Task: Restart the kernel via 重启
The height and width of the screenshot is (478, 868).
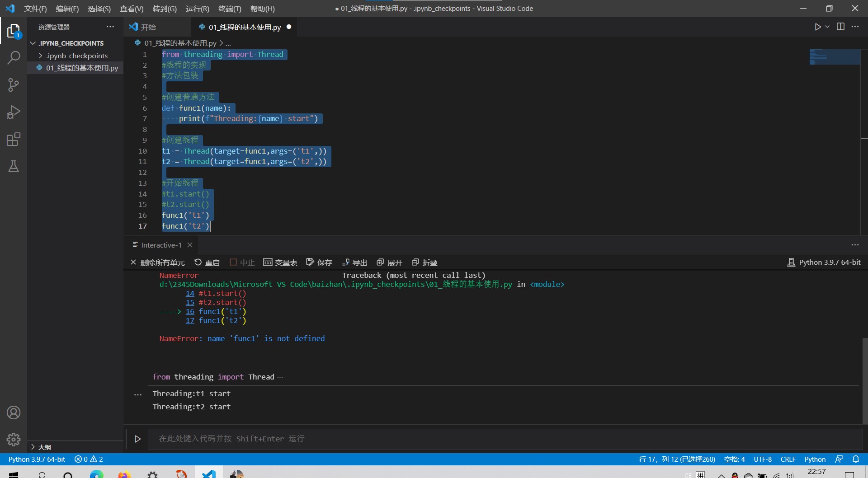Action: click(207, 262)
